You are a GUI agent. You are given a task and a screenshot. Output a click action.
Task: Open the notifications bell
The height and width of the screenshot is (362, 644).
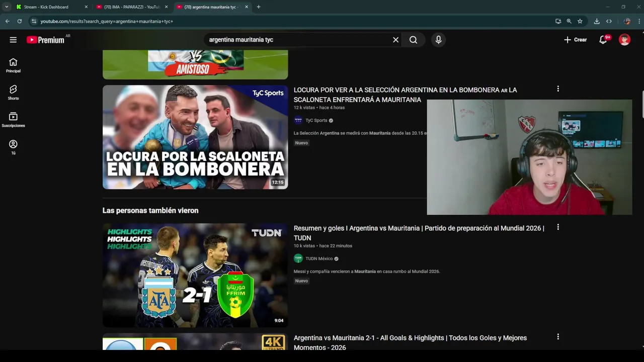[x=603, y=40]
